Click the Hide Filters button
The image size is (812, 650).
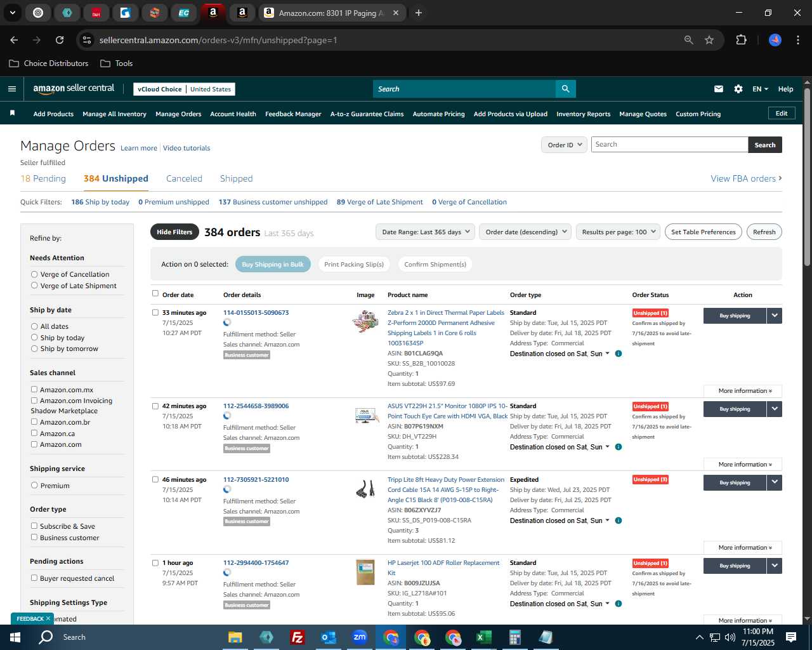(x=174, y=232)
